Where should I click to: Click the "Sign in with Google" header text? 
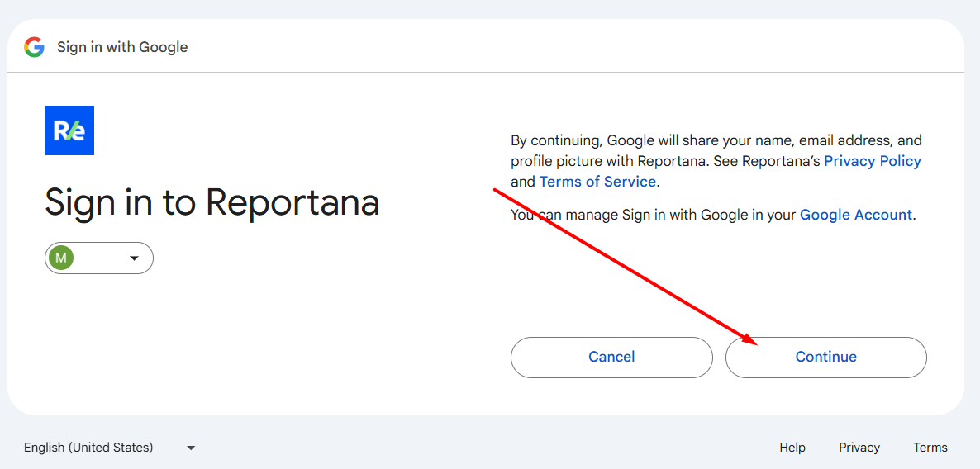click(122, 47)
